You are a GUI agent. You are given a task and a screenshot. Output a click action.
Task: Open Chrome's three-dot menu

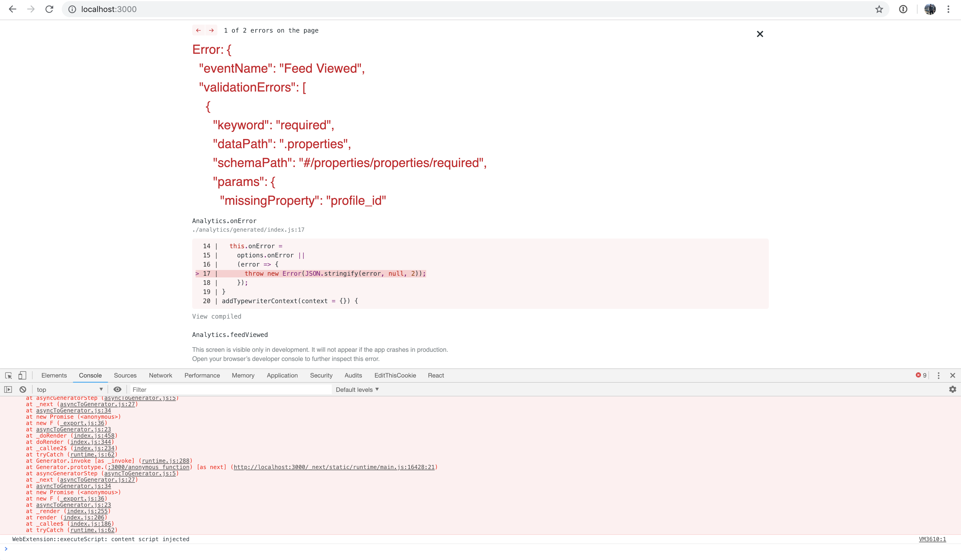(948, 9)
